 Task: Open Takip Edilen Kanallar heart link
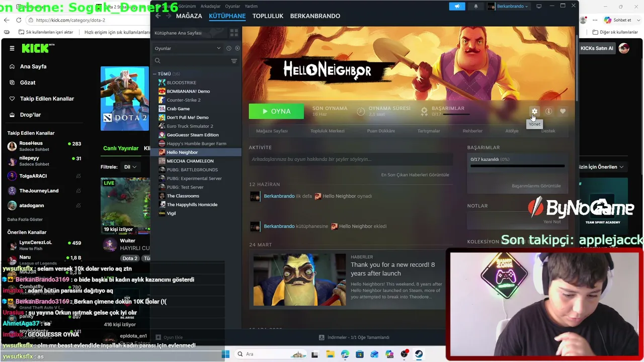point(47,99)
